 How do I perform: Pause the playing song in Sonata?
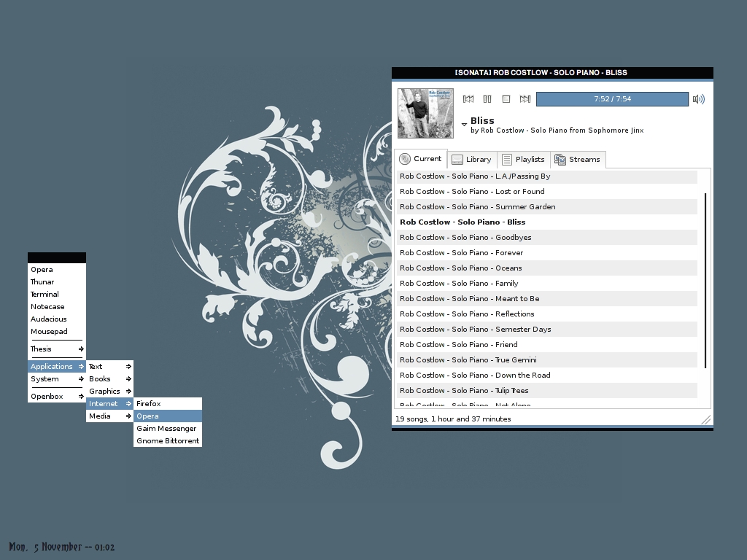coord(487,99)
